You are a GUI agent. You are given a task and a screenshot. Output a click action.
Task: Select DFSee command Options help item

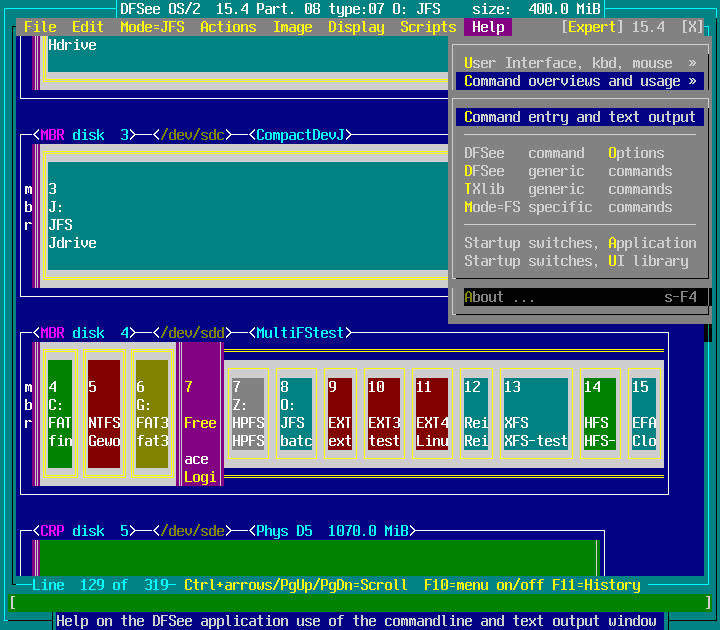pyautogui.click(x=580, y=153)
